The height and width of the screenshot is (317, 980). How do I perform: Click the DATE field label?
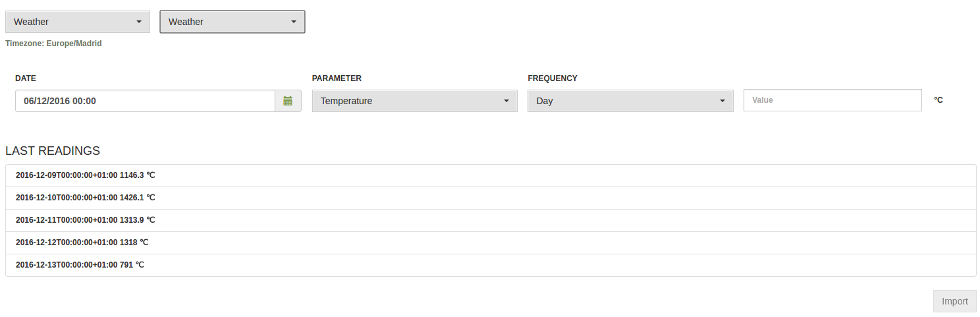coord(26,78)
